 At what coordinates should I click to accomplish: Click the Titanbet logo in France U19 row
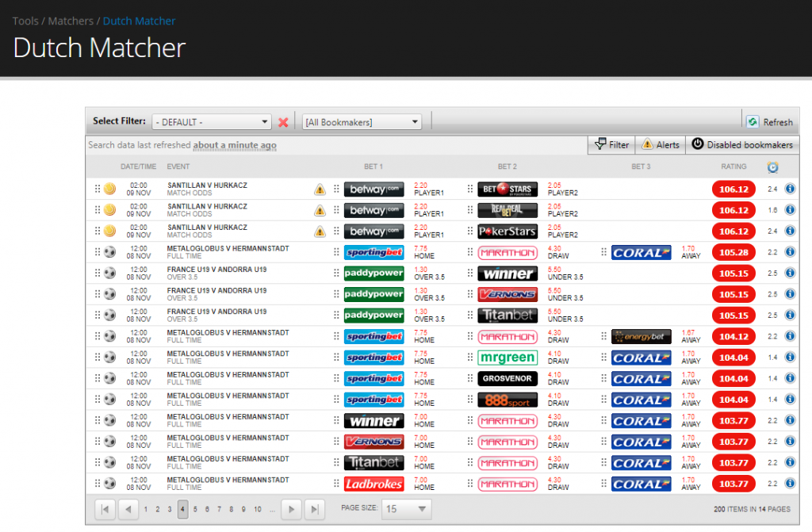coord(507,316)
